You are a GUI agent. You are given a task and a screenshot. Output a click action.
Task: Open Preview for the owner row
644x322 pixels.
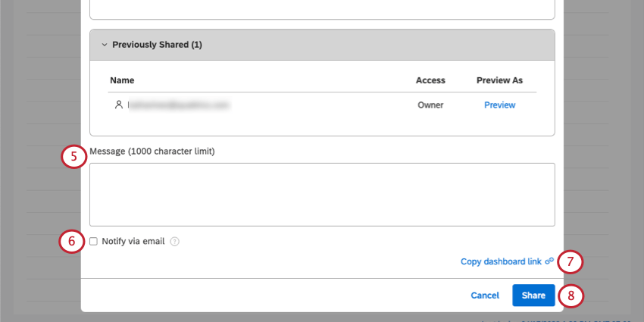[x=499, y=105]
